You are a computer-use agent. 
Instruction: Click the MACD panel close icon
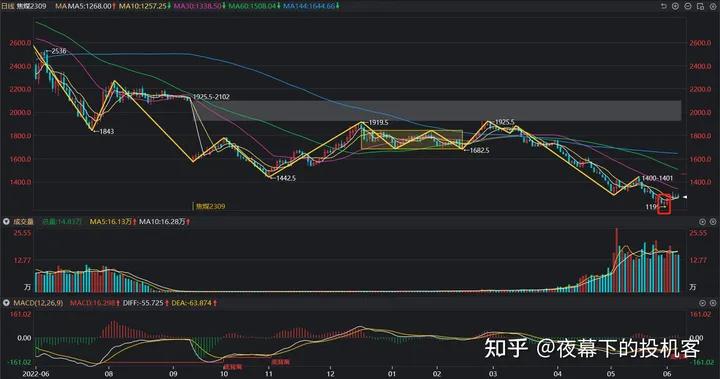pyautogui.click(x=713, y=303)
